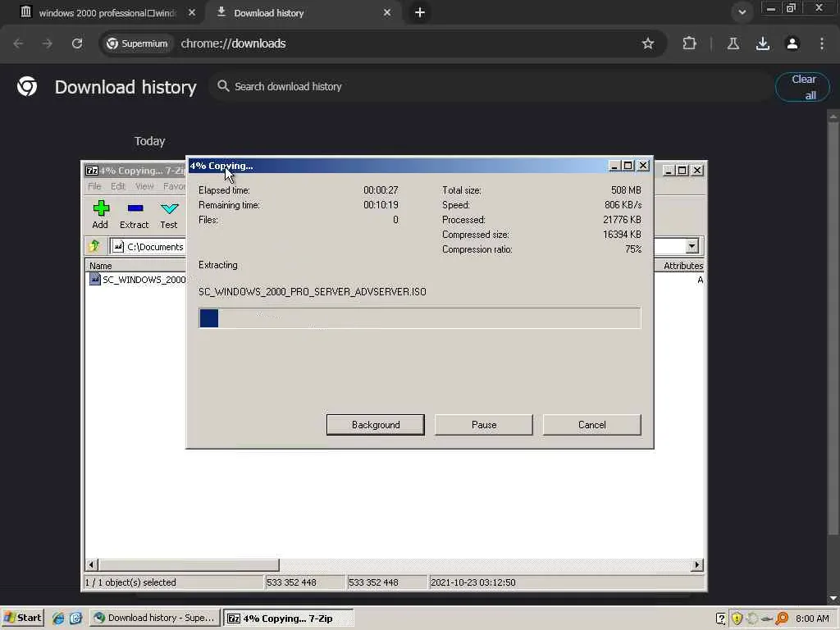Open the tab search dropdown chevron
Screen dimensions: 840x630
click(742, 12)
